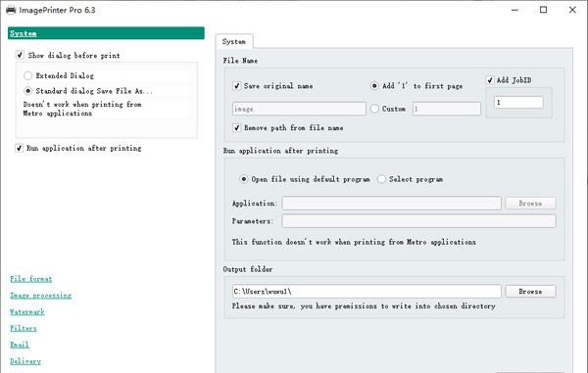Toggle Run application after printing checkbox
Screen dimensions: 588x373
20,148
